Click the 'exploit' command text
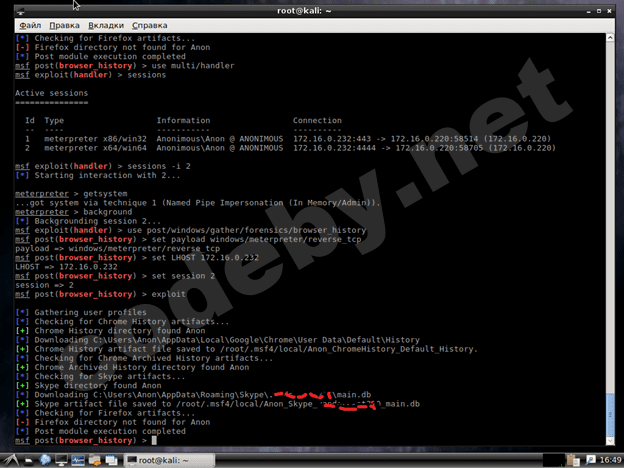Viewport: 624px width, 468px height. click(x=168, y=294)
